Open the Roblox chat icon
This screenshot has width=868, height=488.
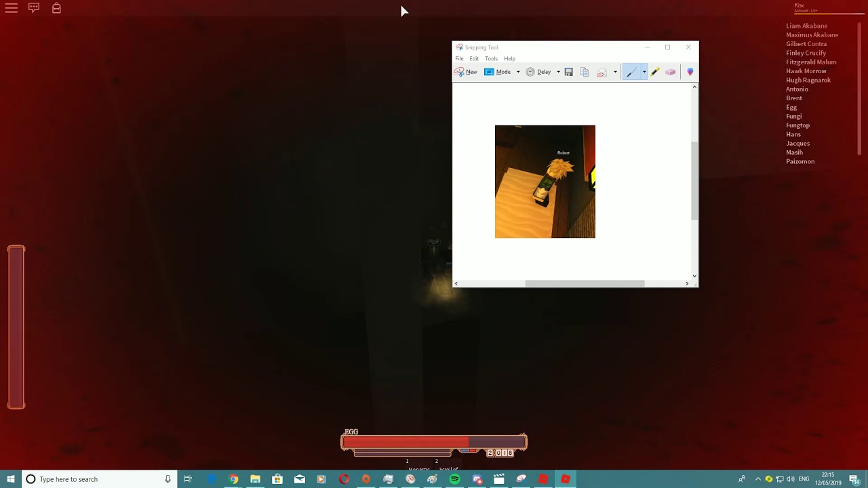tap(34, 8)
